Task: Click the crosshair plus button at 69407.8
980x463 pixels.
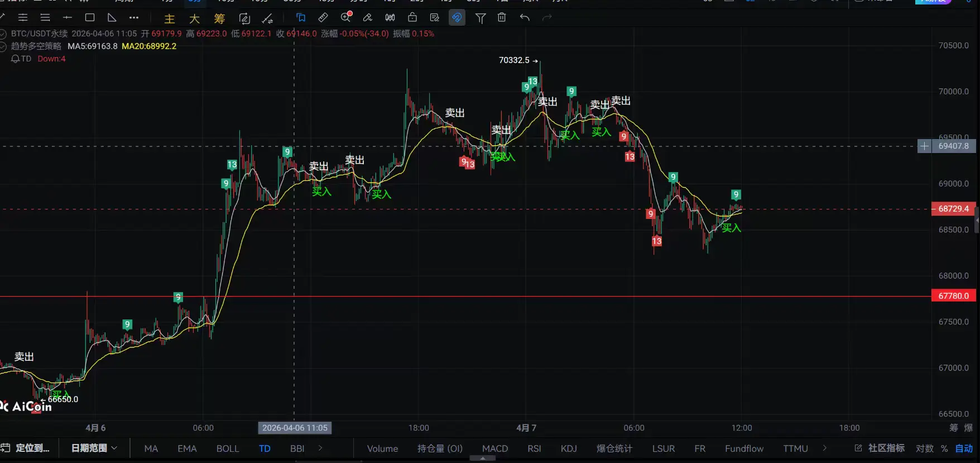Action: (925, 146)
